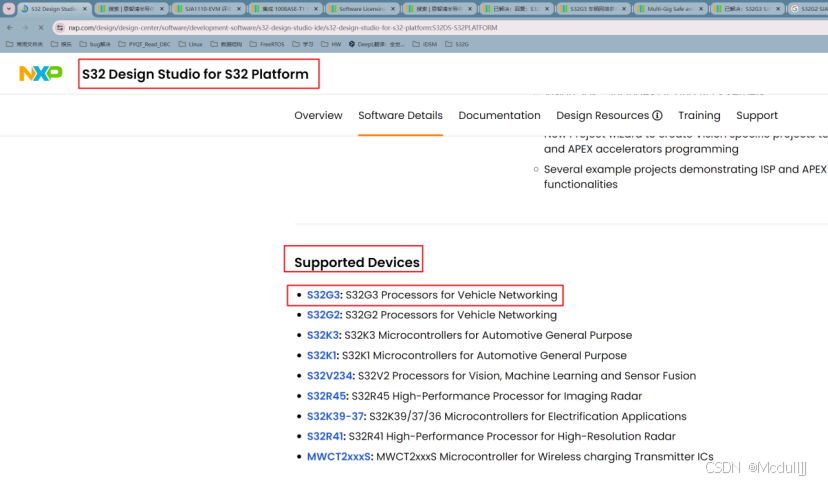Open the S32R45 device link
The width and height of the screenshot is (828, 483).
pos(326,396)
